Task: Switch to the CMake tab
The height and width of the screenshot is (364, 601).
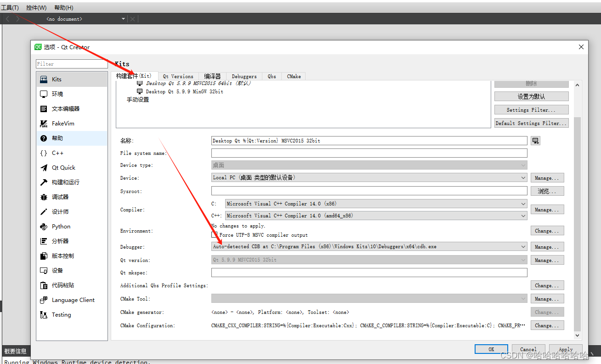Action: tap(294, 76)
